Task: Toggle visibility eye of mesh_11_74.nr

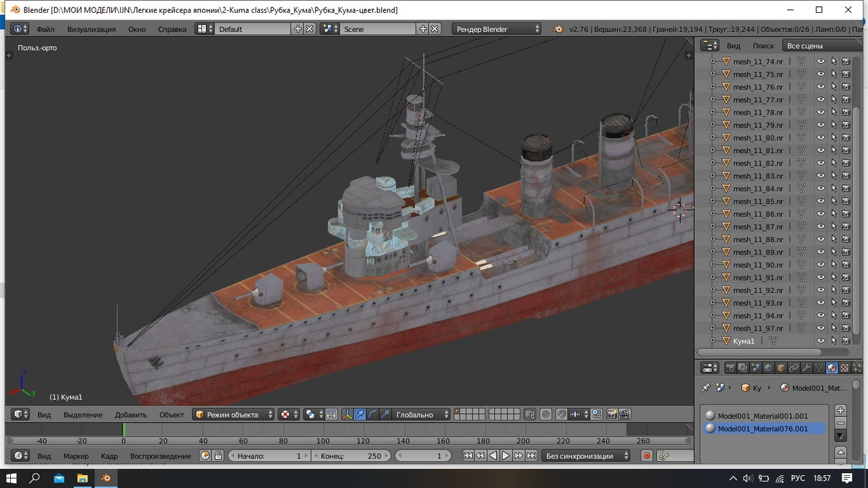Action: point(821,62)
